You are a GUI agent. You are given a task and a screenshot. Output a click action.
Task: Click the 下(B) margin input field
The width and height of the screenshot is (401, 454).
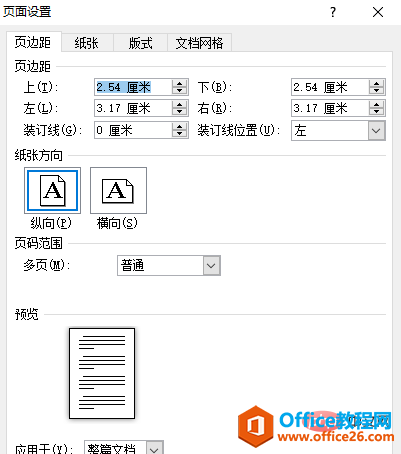[x=330, y=87]
